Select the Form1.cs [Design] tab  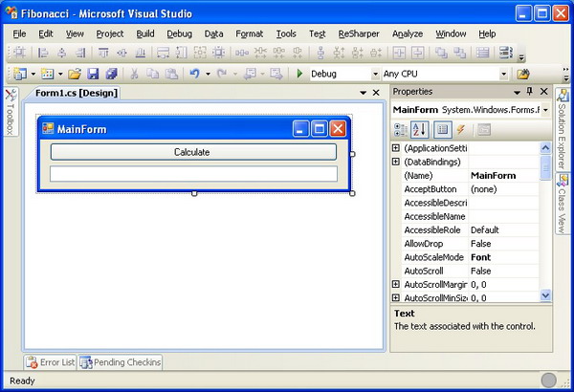(x=77, y=93)
